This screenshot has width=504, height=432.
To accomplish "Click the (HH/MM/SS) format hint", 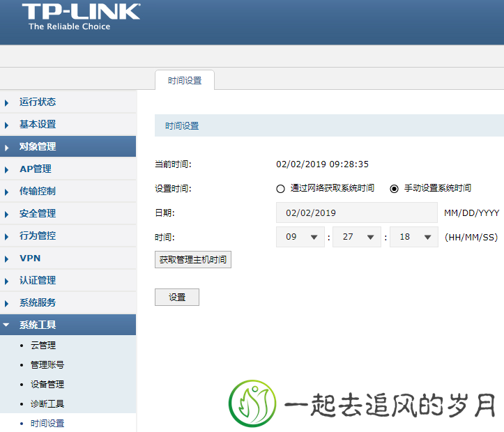I will coord(471,238).
